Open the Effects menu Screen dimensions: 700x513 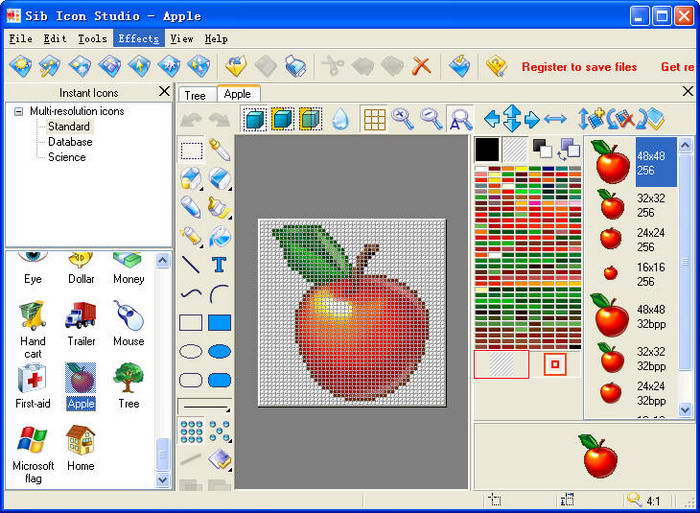pos(139,39)
